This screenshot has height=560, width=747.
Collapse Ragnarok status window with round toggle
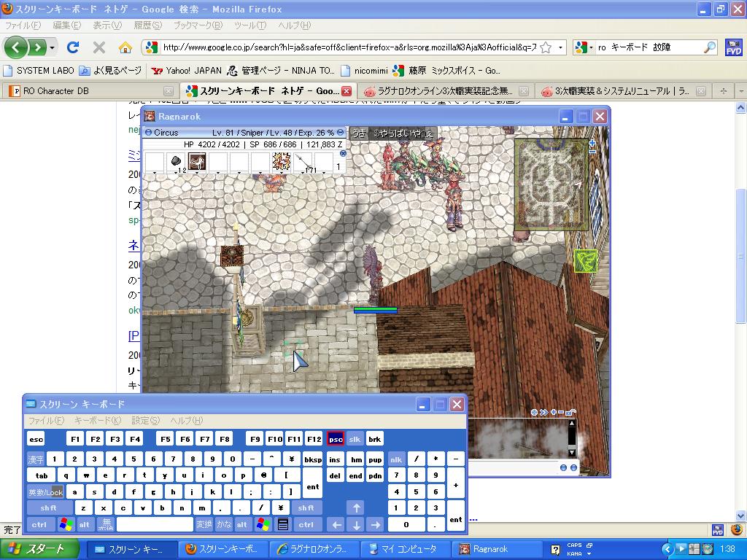point(340,133)
